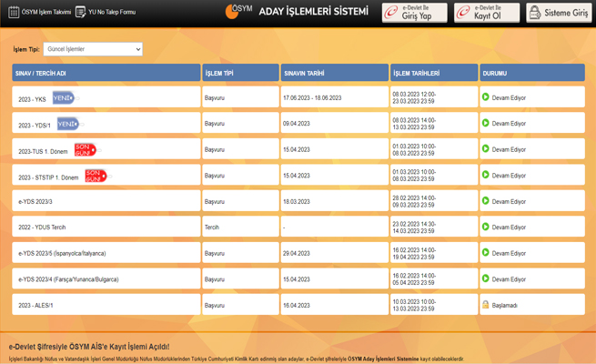This screenshot has width=596, height=364.
Task: Click green status icon in the e-YDS 2023/5 row
Action: (485, 253)
